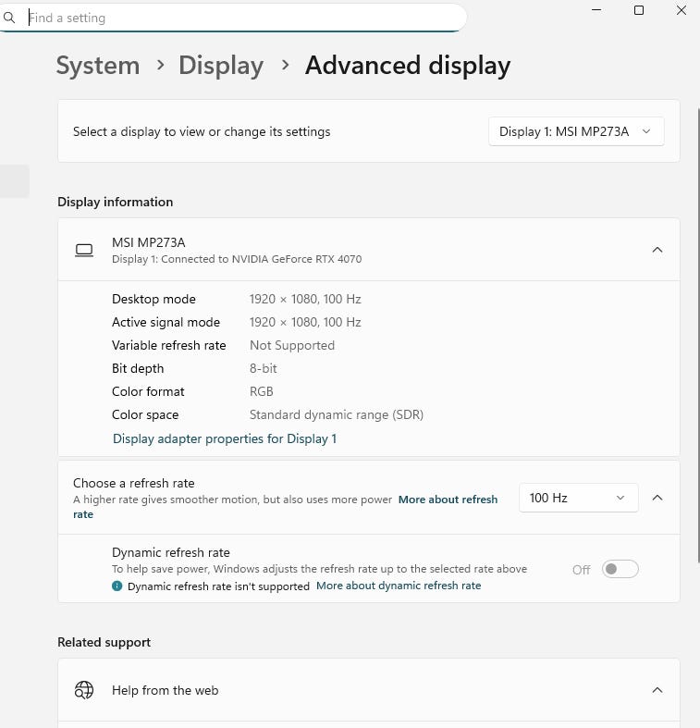700x728 pixels.
Task: Collapse the Help from the web section
Action: pos(657,690)
